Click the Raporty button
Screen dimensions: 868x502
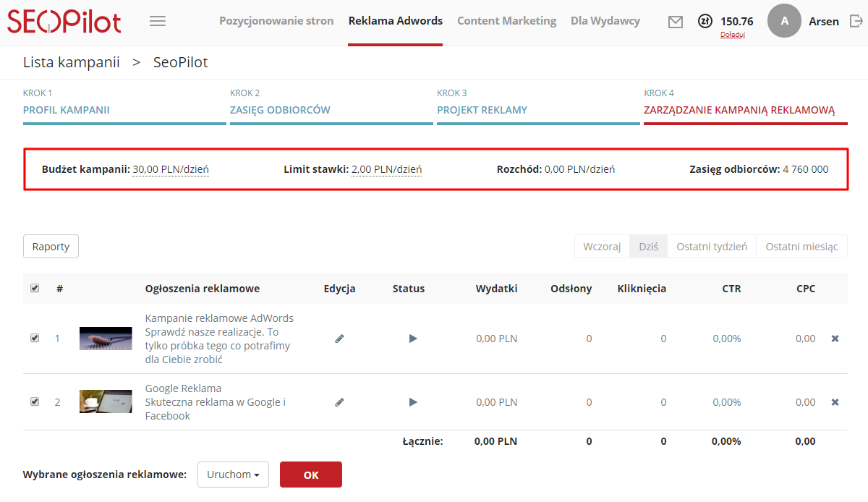pos(51,247)
